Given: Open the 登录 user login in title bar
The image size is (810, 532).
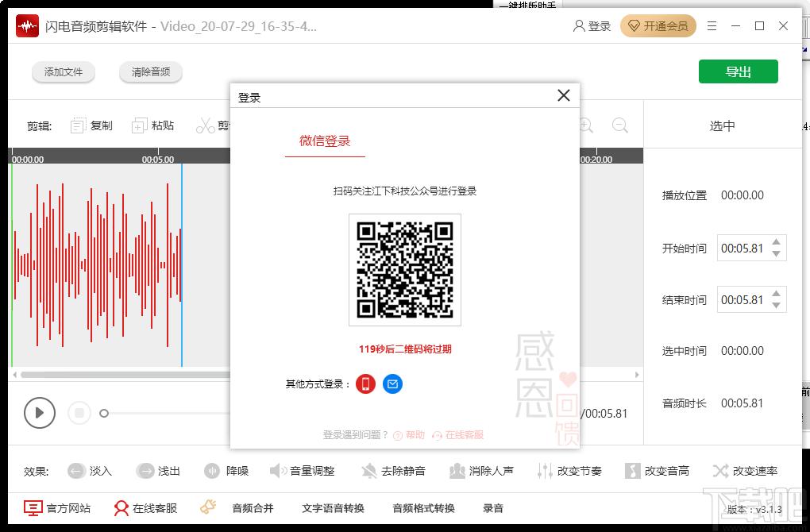Looking at the screenshot, I should click(592, 26).
